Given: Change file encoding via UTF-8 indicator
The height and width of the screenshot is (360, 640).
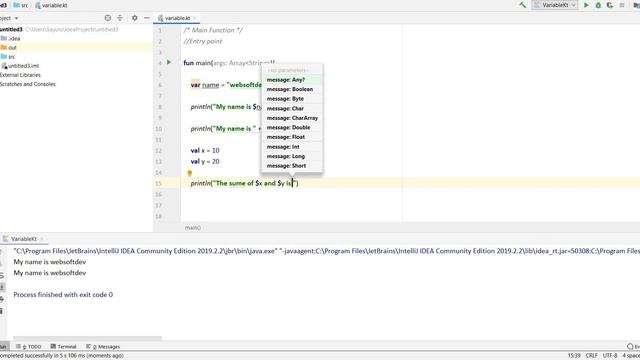Looking at the screenshot, I should [610, 356].
